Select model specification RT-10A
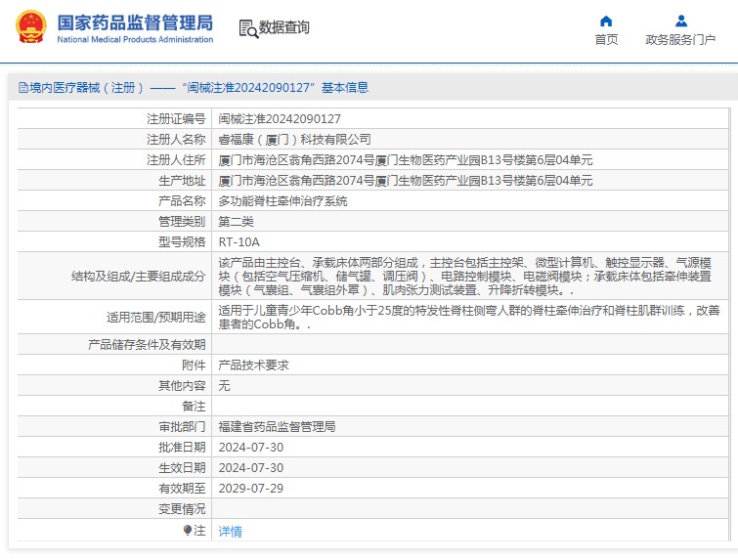Viewport: 738px width, 560px height. [x=239, y=242]
